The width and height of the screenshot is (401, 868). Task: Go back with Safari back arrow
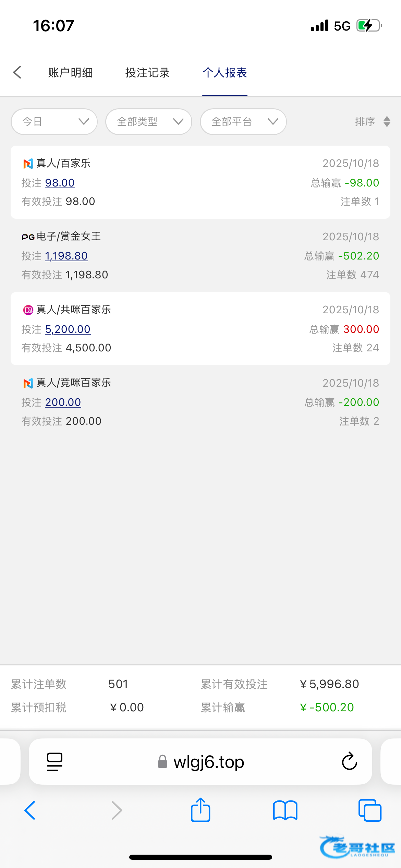click(x=30, y=810)
